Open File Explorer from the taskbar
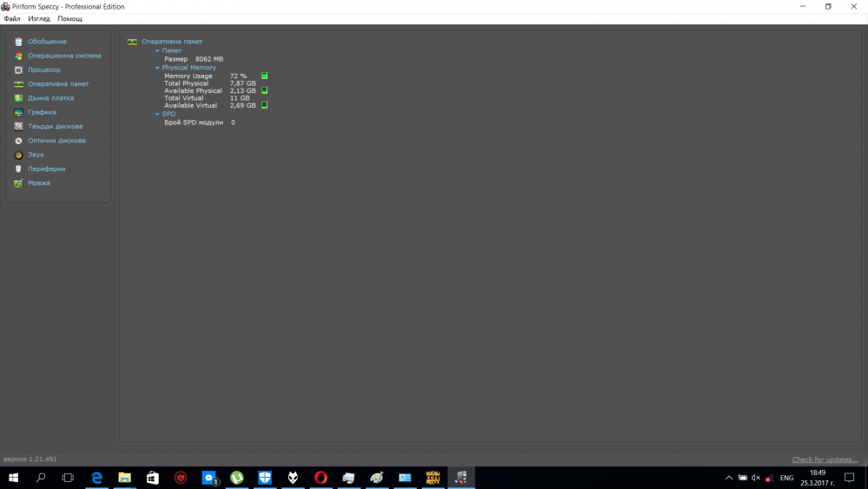Viewport: 868px width, 489px height. [x=124, y=478]
